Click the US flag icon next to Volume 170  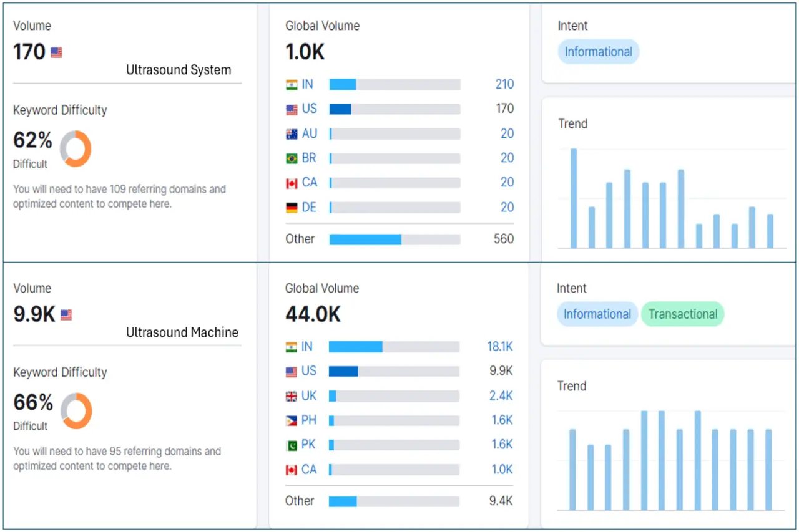tap(56, 52)
